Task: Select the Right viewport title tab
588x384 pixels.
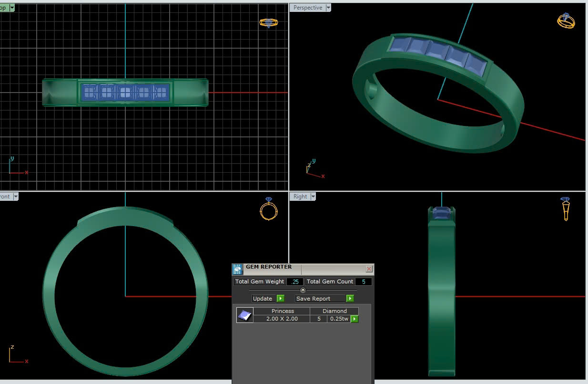Action: pos(300,197)
